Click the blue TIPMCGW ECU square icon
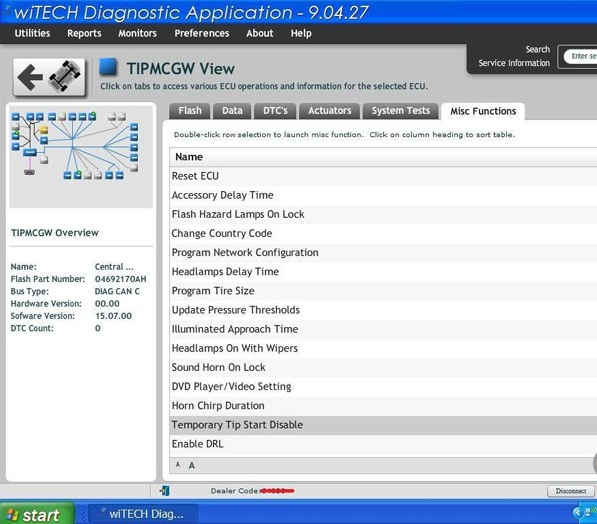The image size is (597, 524). [x=108, y=67]
